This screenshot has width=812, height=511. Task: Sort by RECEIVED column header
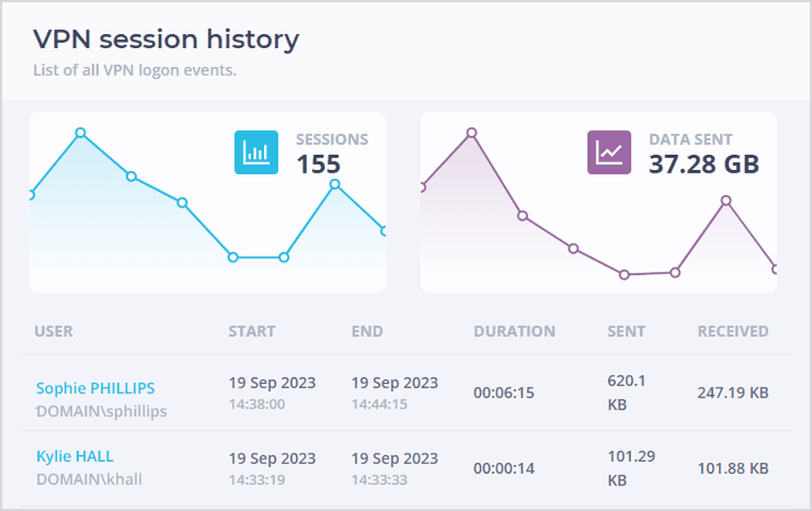click(732, 332)
